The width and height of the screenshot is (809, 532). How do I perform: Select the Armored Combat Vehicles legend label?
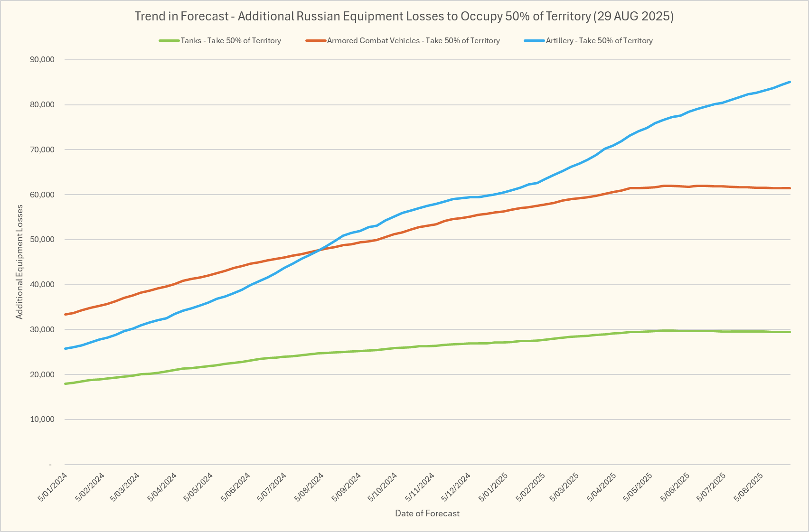coord(413,41)
